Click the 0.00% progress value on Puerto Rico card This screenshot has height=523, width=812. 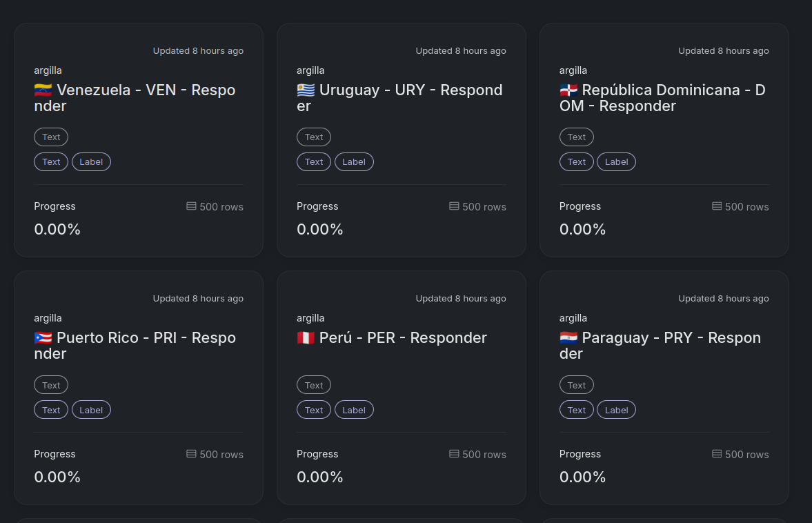tap(57, 477)
